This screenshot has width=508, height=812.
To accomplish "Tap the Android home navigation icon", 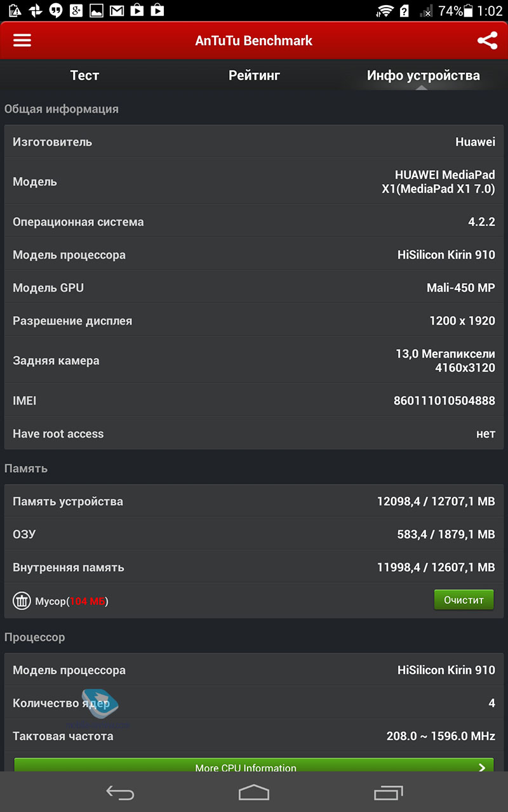I will point(254,792).
